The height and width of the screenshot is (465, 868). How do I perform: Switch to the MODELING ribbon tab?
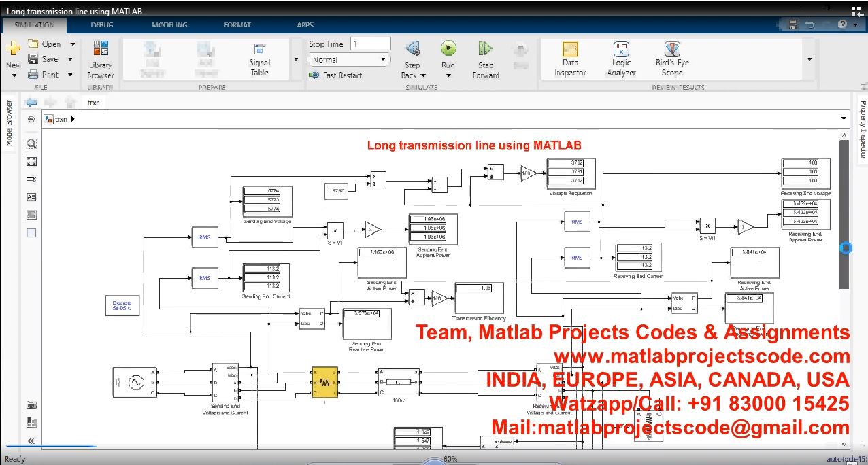click(x=169, y=25)
